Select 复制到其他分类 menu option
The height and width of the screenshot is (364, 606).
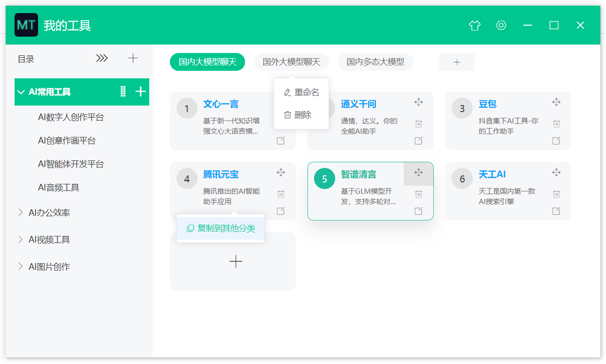pos(221,228)
